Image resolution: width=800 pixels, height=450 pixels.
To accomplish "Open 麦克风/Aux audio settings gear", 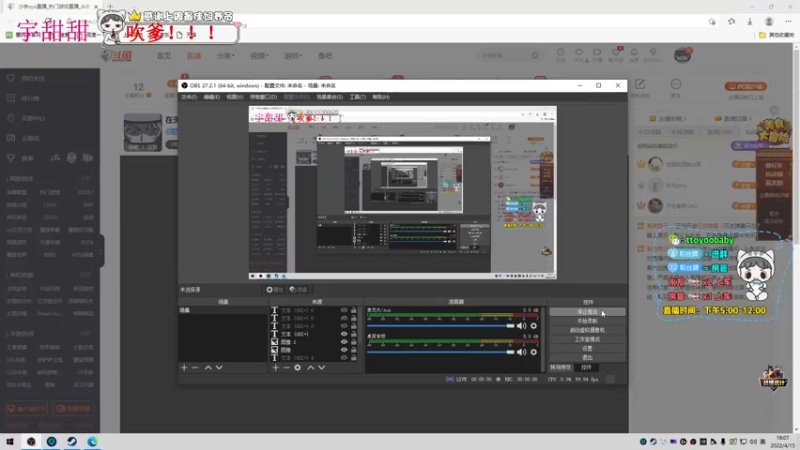I will [x=534, y=326].
